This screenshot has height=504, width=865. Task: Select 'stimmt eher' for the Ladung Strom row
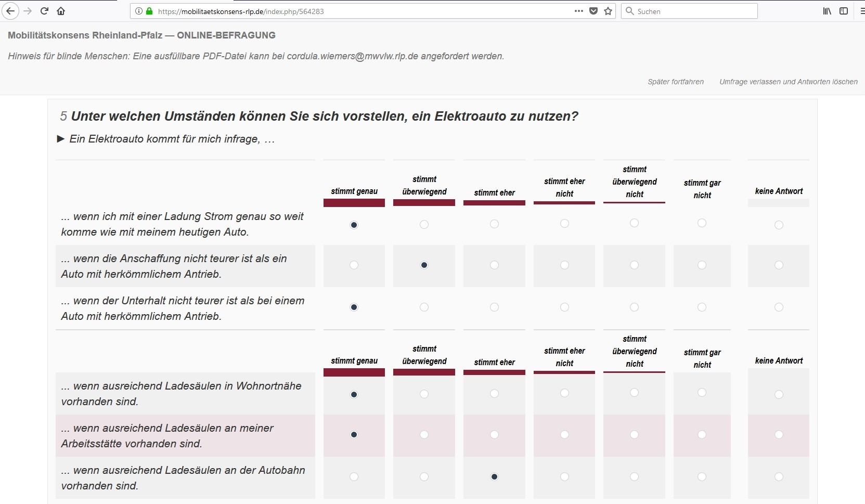pyautogui.click(x=495, y=225)
